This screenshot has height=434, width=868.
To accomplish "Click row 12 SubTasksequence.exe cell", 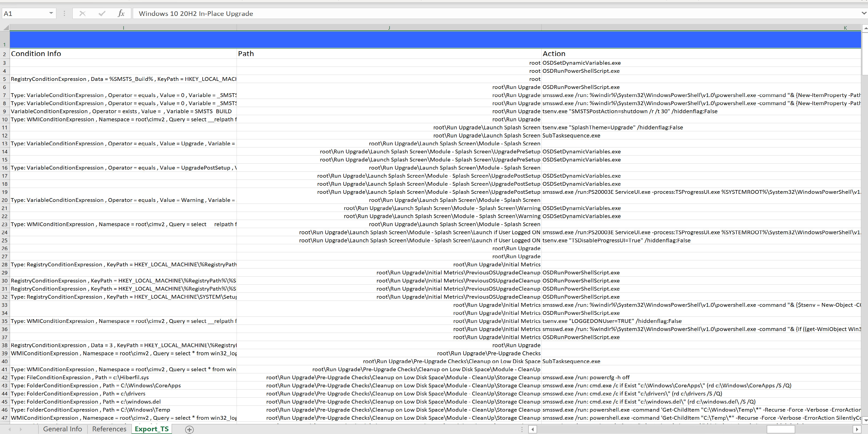I will [701, 135].
